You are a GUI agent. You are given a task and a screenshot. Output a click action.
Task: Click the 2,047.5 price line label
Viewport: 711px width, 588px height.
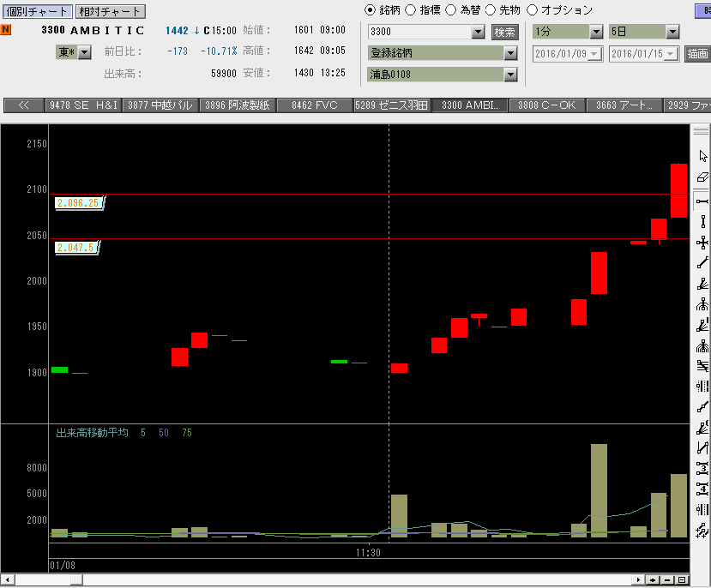click(76, 248)
